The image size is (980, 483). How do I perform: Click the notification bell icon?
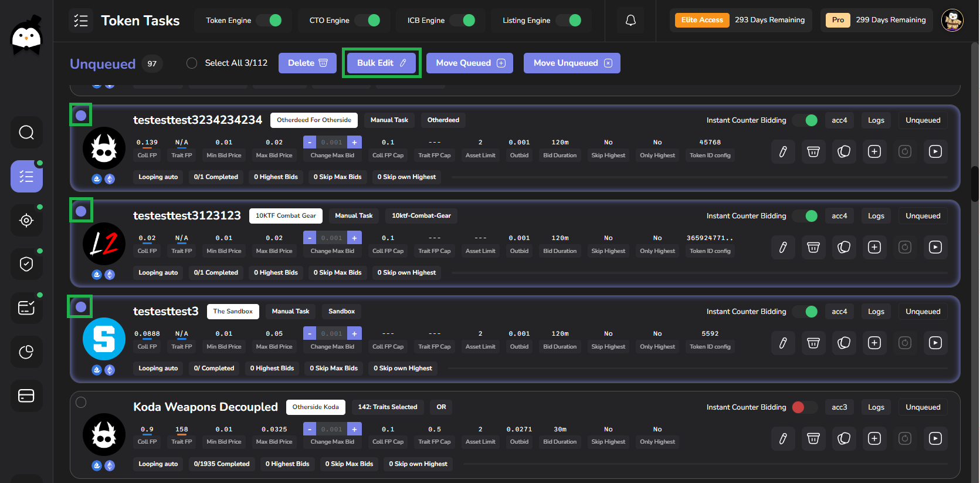tap(630, 21)
